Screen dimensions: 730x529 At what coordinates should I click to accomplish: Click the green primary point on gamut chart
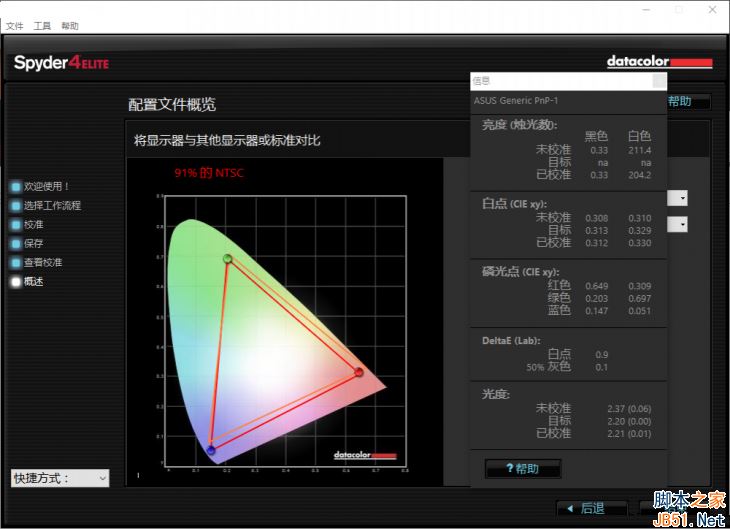point(228,258)
